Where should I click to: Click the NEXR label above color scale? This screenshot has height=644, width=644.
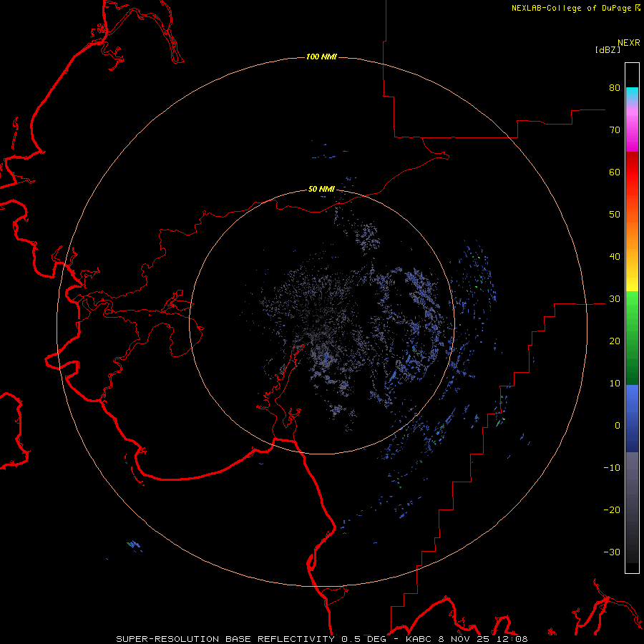click(x=629, y=43)
